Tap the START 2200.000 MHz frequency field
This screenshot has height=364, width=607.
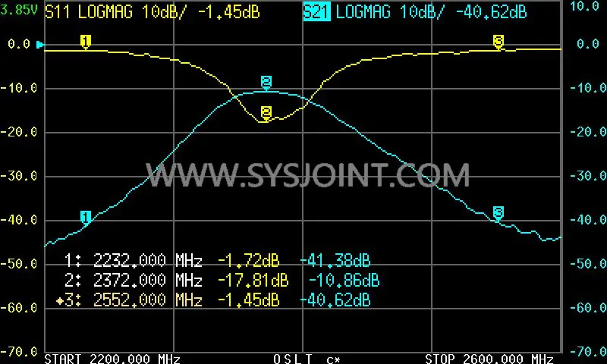click(x=112, y=359)
